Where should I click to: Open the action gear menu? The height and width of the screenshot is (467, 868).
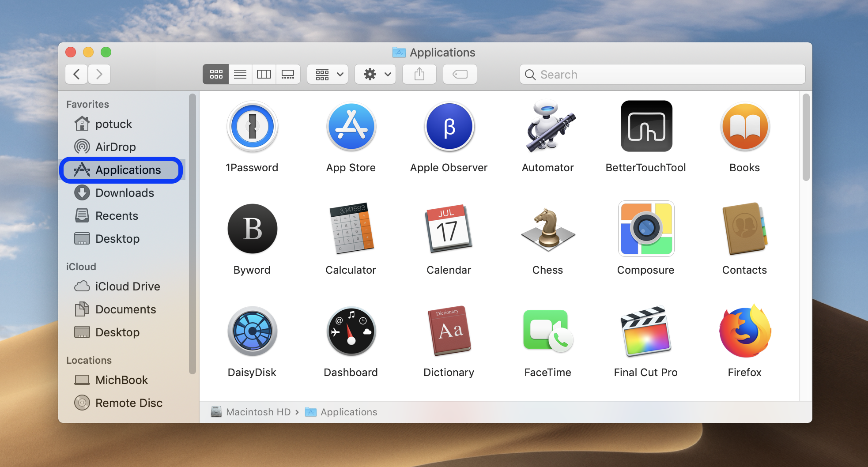[x=375, y=74]
